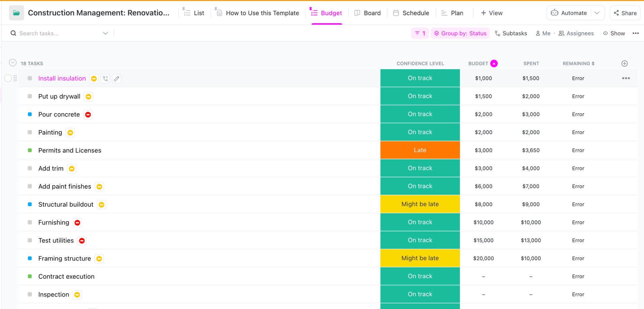The height and width of the screenshot is (309, 644).
Task: Click the red blocked icon next to Pour concrete
Action: point(88,115)
